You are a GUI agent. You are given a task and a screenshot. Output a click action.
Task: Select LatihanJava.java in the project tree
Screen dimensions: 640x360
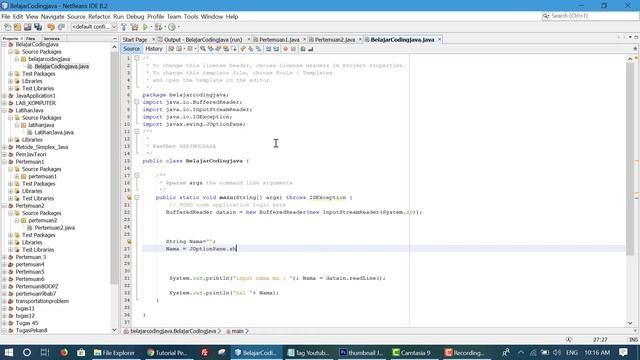pyautogui.click(x=54, y=133)
